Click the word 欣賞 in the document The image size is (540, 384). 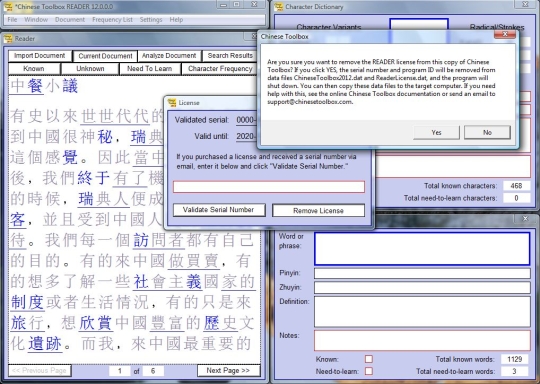tap(96, 323)
